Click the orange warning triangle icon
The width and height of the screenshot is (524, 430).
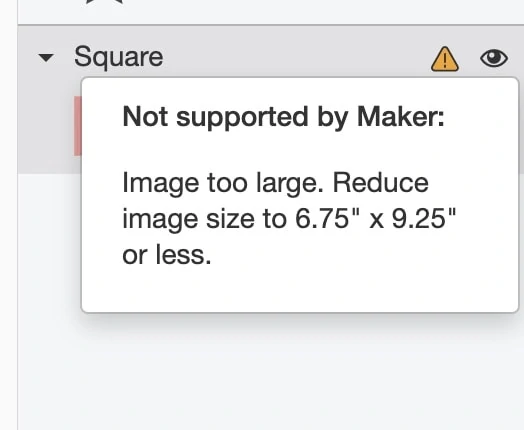[445, 59]
